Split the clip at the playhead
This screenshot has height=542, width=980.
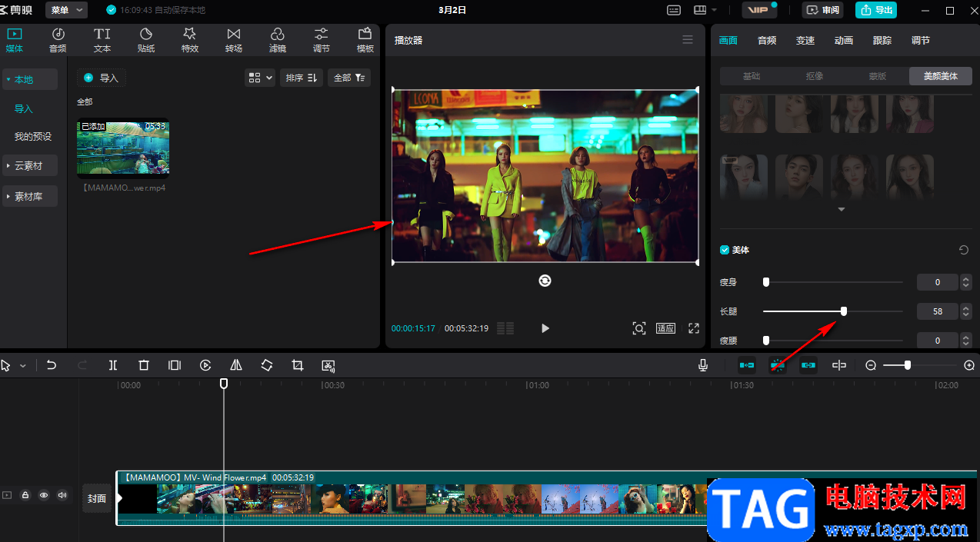click(x=113, y=366)
